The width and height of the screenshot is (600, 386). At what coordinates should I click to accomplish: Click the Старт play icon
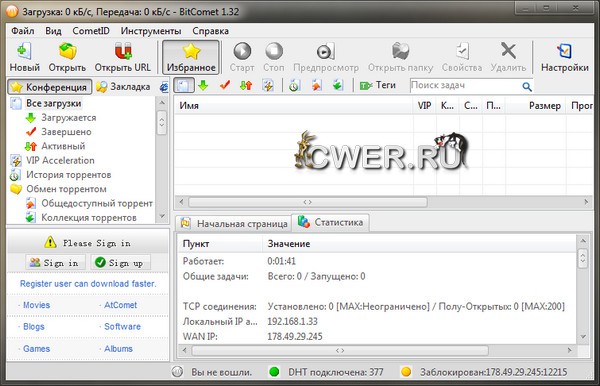(242, 51)
